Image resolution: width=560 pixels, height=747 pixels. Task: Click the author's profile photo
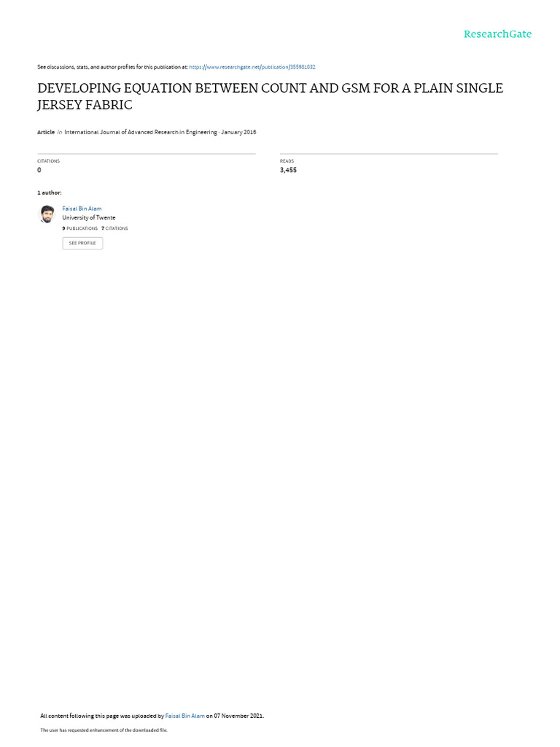click(47, 214)
